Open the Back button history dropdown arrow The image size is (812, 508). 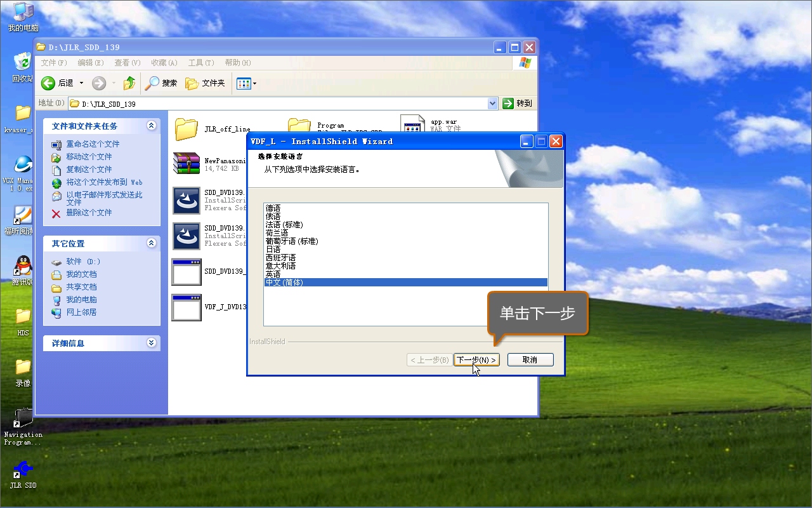(81, 83)
